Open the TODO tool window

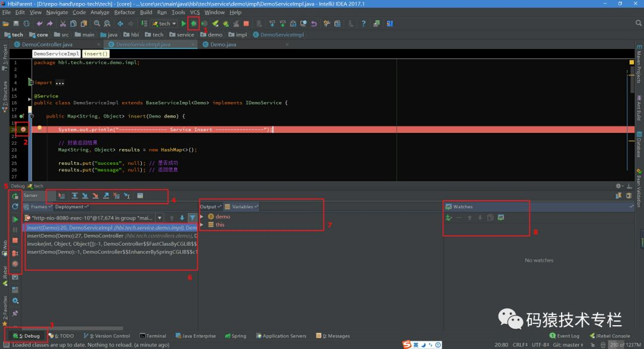[x=61, y=336]
